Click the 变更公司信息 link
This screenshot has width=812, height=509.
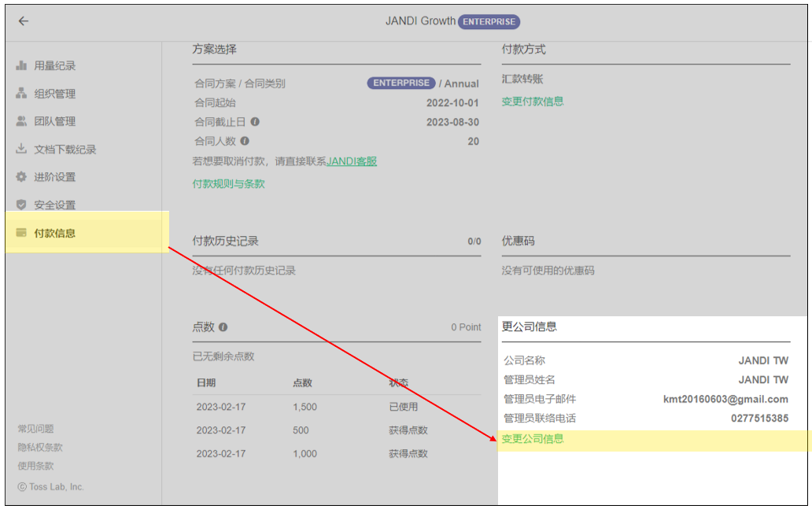pos(533,439)
